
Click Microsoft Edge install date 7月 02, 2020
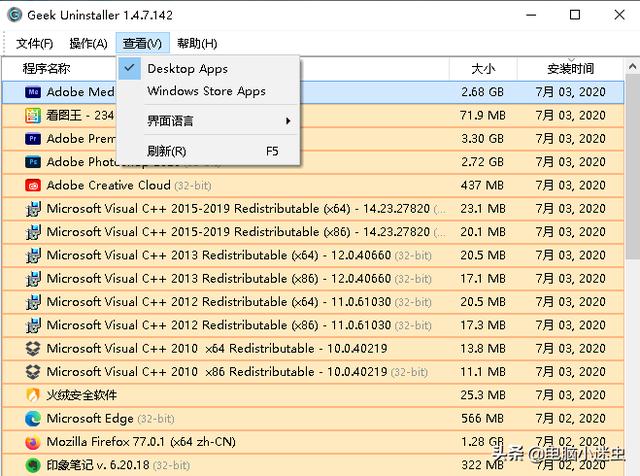[x=571, y=419]
